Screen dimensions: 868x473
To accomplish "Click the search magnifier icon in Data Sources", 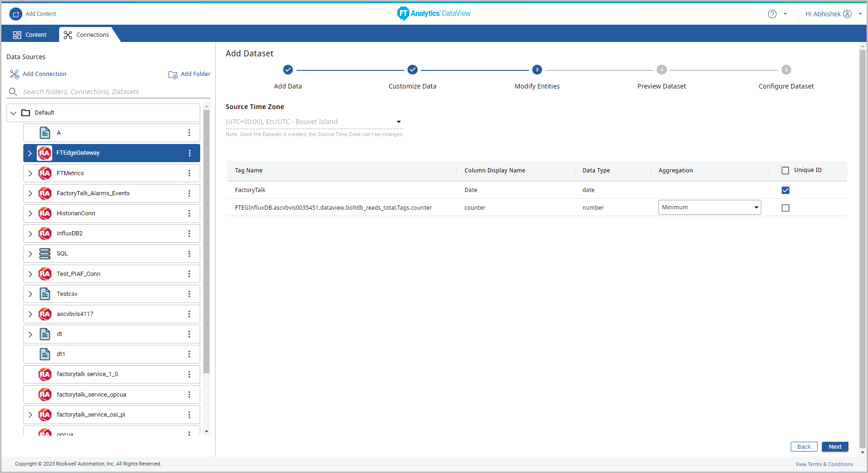I will pyautogui.click(x=13, y=92).
